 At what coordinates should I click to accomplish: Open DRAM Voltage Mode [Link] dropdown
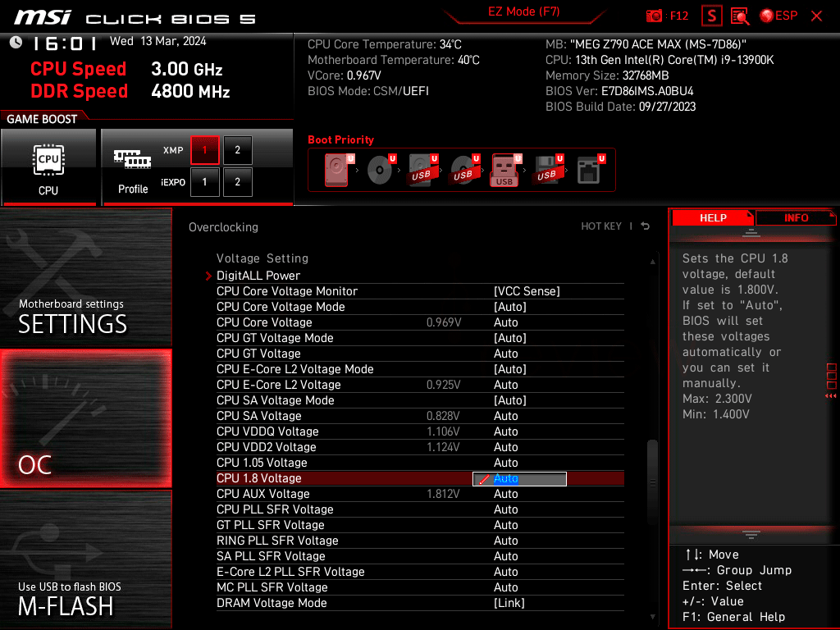509,603
